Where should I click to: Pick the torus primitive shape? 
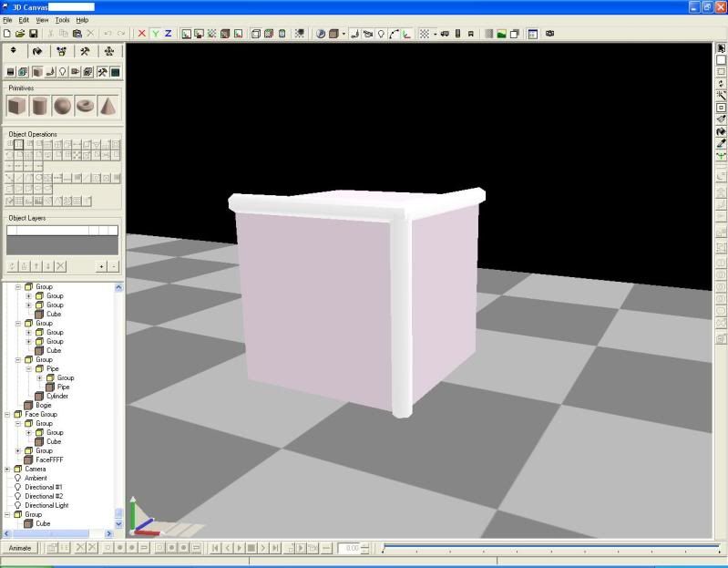[86, 107]
